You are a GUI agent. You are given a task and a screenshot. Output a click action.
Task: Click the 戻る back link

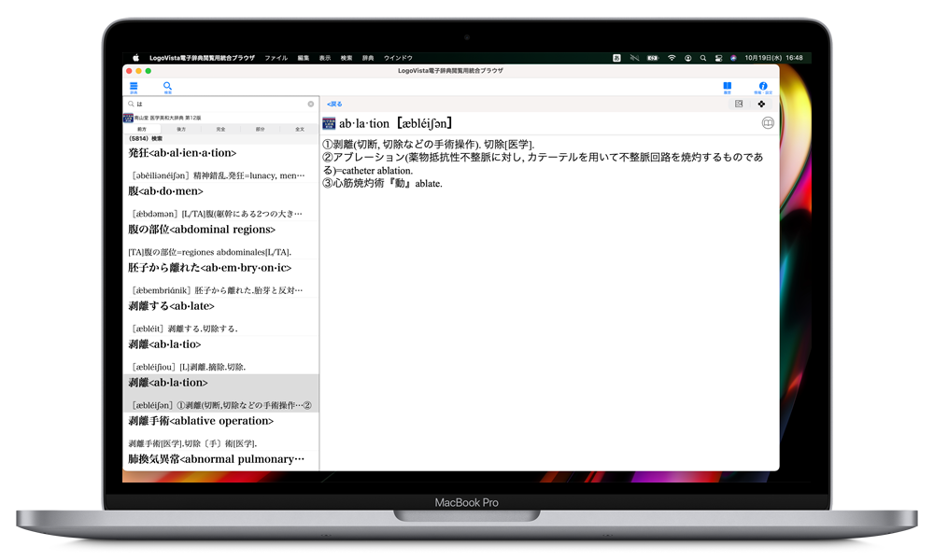point(334,104)
